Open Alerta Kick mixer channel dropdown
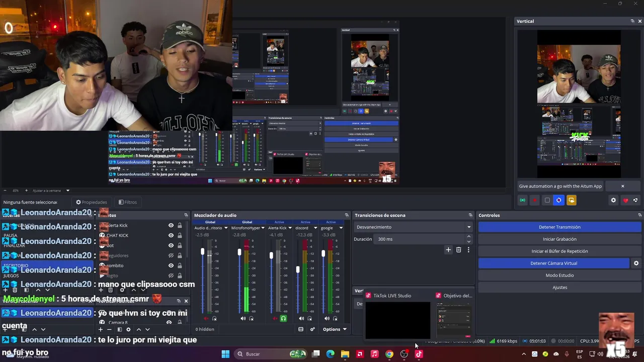The height and width of the screenshot is (362, 644). pyautogui.click(x=290, y=228)
